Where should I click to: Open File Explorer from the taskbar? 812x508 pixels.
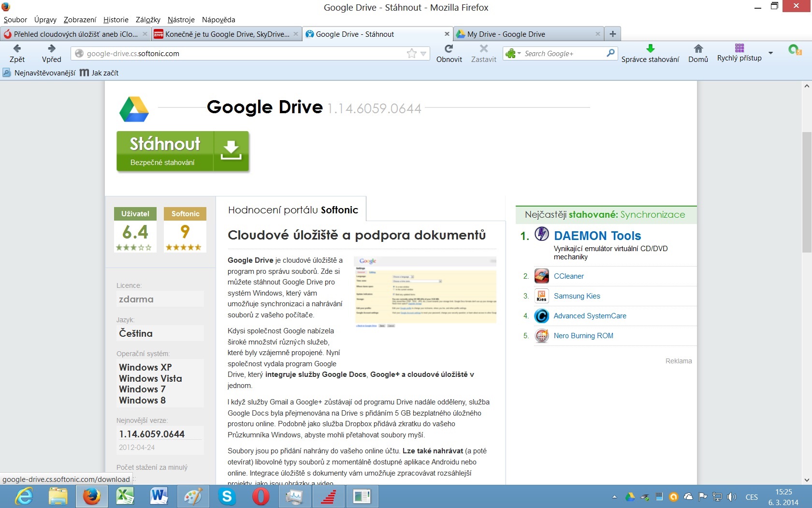point(58,496)
